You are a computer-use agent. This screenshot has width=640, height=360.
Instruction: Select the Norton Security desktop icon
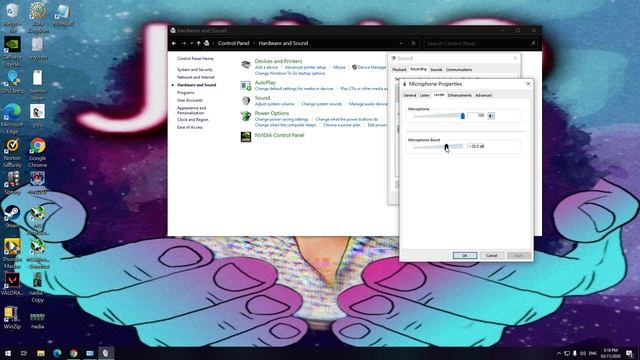click(12, 153)
